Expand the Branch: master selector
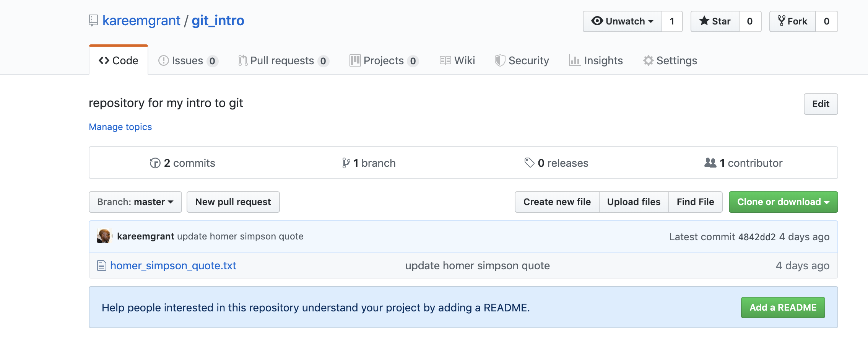Screen dimensions: 868x355 (135, 202)
